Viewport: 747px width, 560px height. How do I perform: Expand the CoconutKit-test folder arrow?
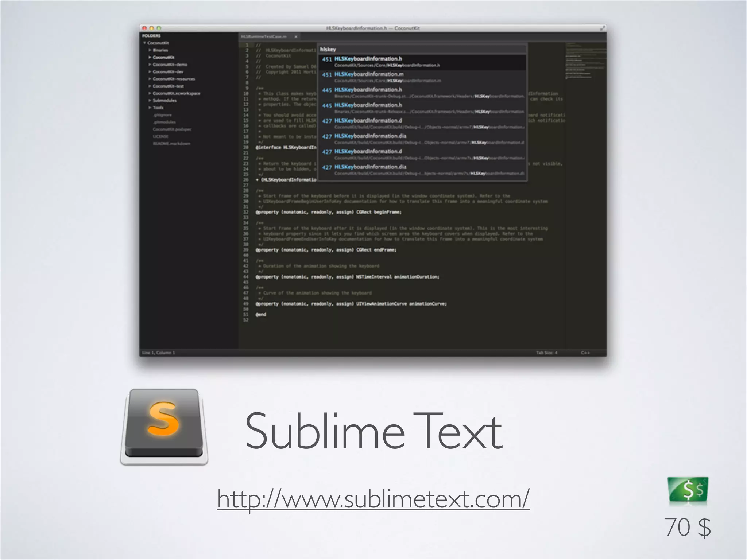click(x=150, y=86)
